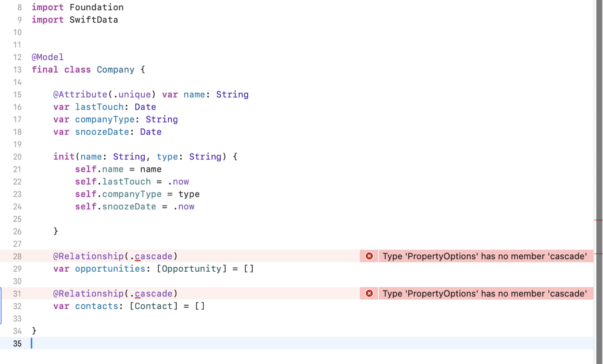Click '@Attribute' on line 15
The width and height of the screenshot is (603, 364).
pos(80,95)
